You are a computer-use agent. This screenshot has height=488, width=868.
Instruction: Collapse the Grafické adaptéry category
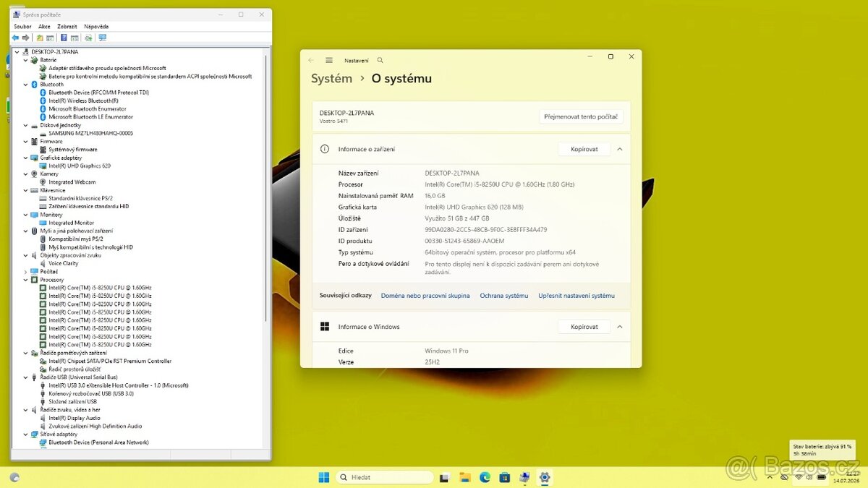[x=26, y=158]
